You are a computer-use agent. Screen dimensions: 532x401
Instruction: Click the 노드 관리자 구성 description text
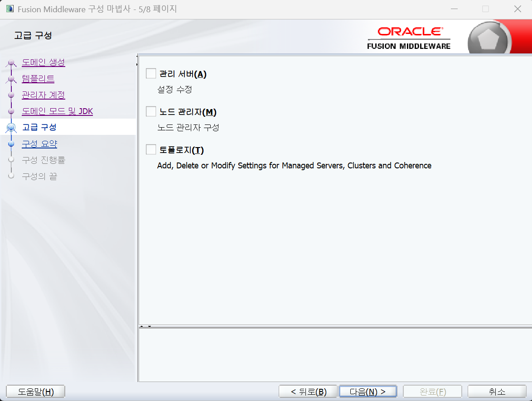(189, 128)
